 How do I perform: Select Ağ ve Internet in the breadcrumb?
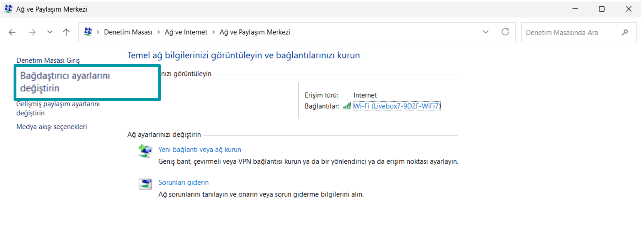(x=186, y=32)
